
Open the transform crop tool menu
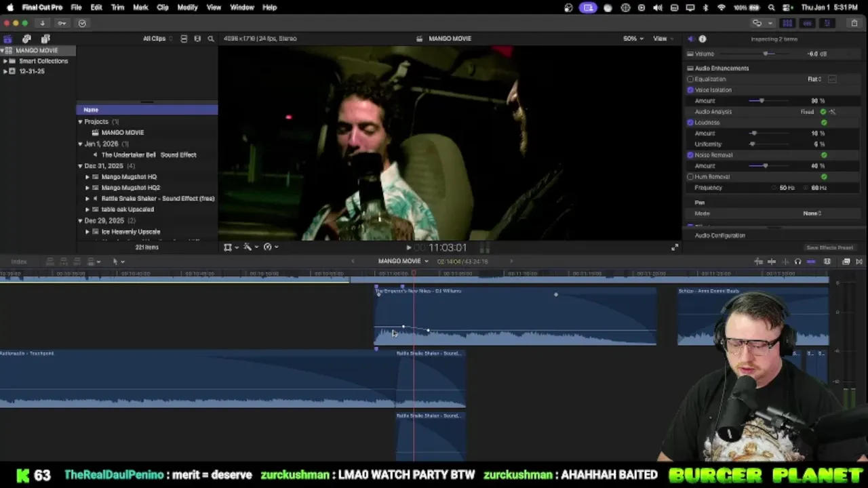click(x=231, y=247)
